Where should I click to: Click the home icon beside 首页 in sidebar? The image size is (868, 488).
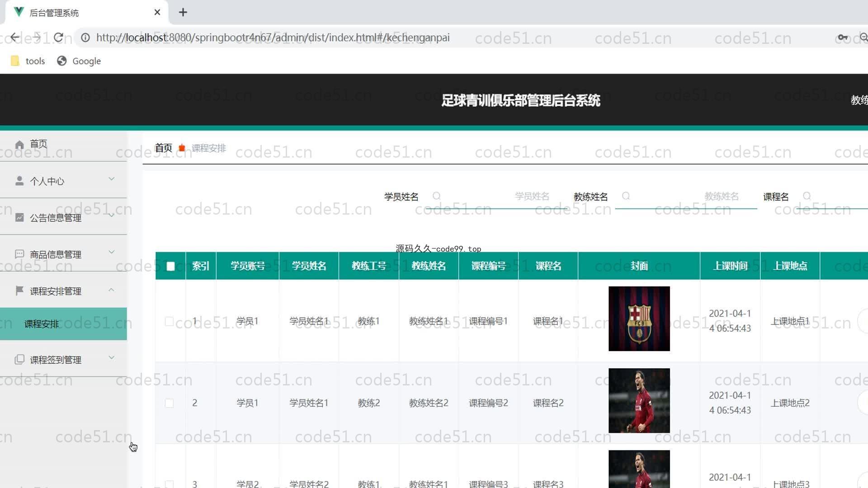19,145
